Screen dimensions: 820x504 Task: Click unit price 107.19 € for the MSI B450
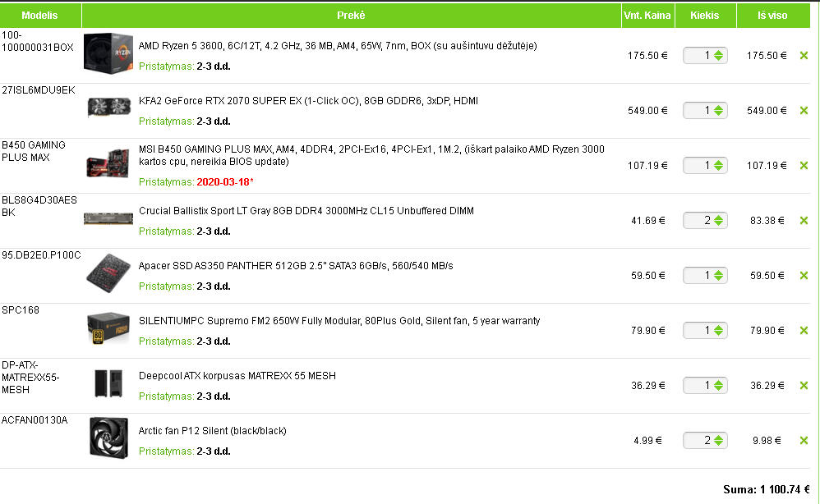click(647, 166)
